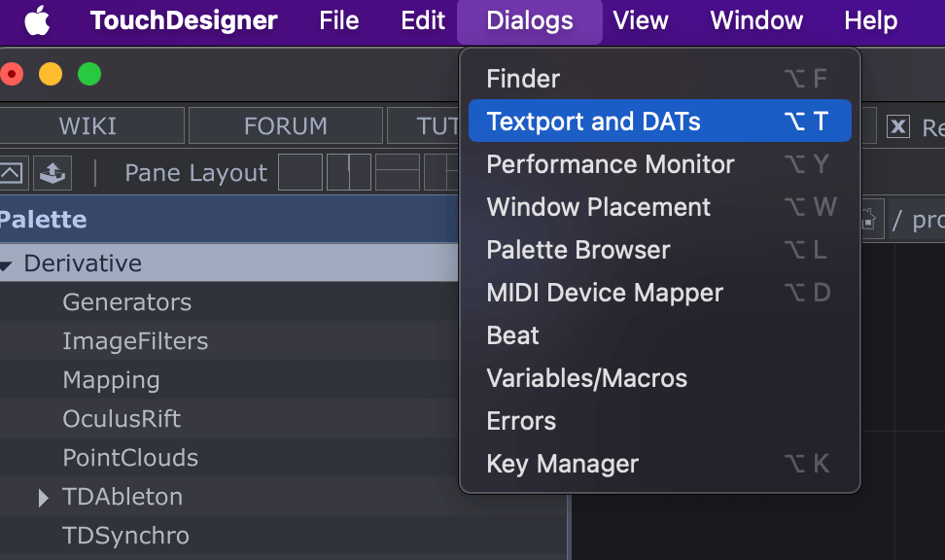
Task: Open the Errors dialog
Action: pos(660,421)
